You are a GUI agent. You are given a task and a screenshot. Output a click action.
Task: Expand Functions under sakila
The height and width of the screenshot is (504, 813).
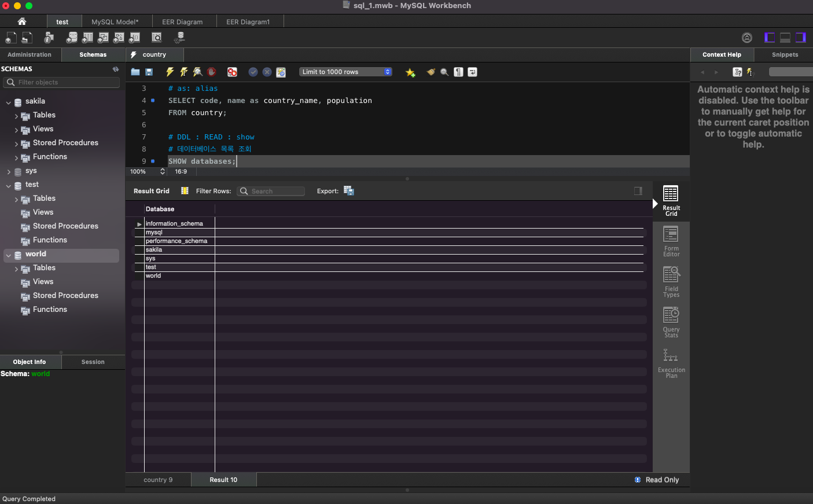point(16,157)
